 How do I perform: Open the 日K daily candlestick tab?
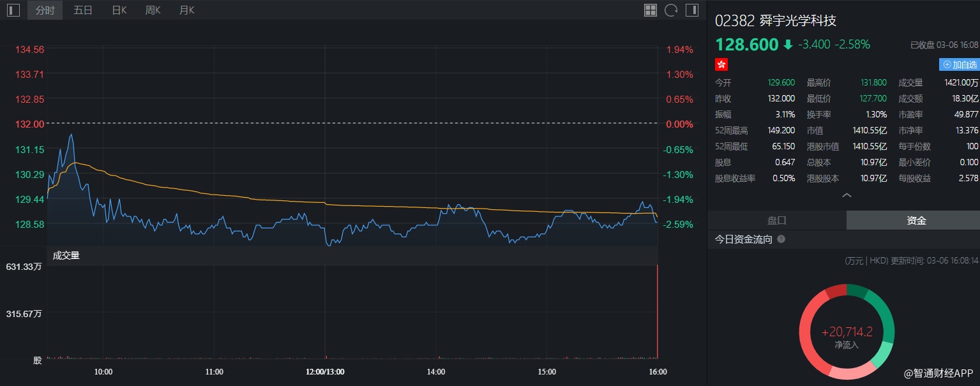119,10
